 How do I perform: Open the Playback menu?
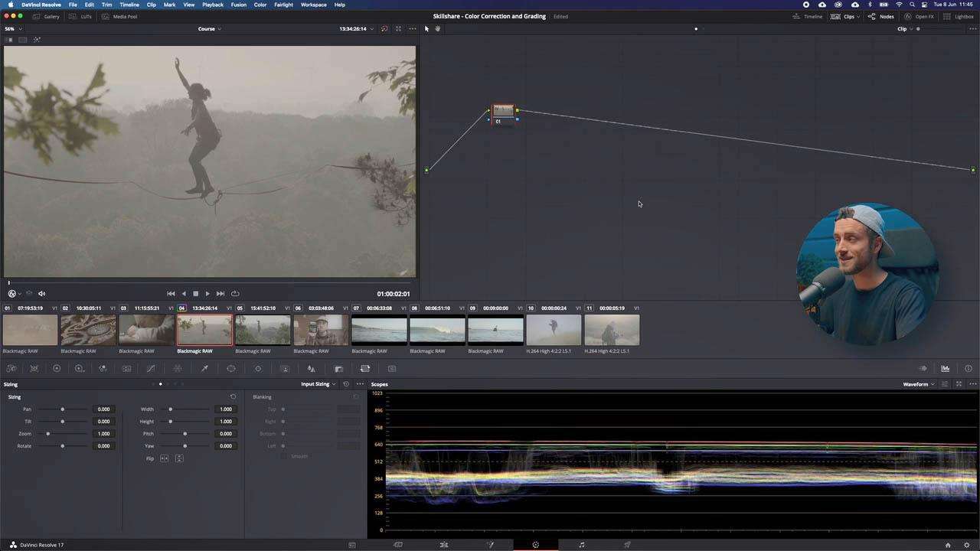213,5
